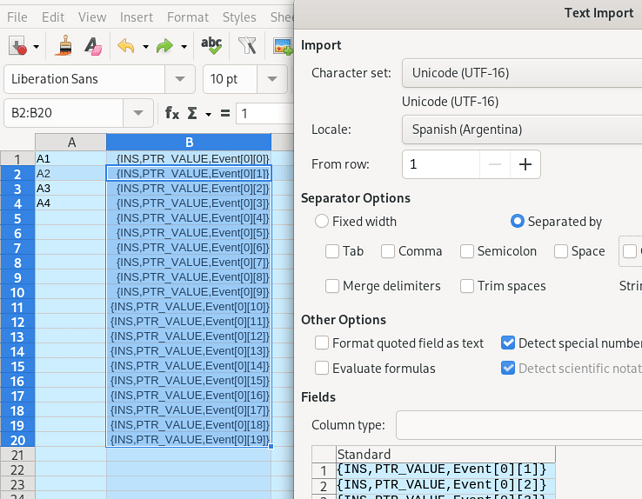Screen dimensions: 642x499
Task: Open the Edit menu
Action: coord(53,17)
